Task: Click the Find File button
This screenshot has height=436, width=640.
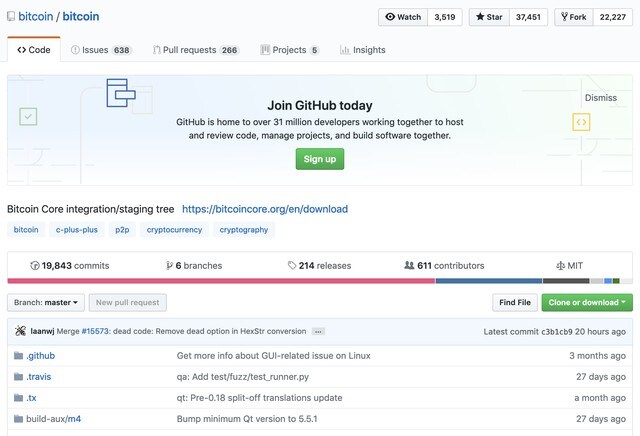Action: point(515,303)
